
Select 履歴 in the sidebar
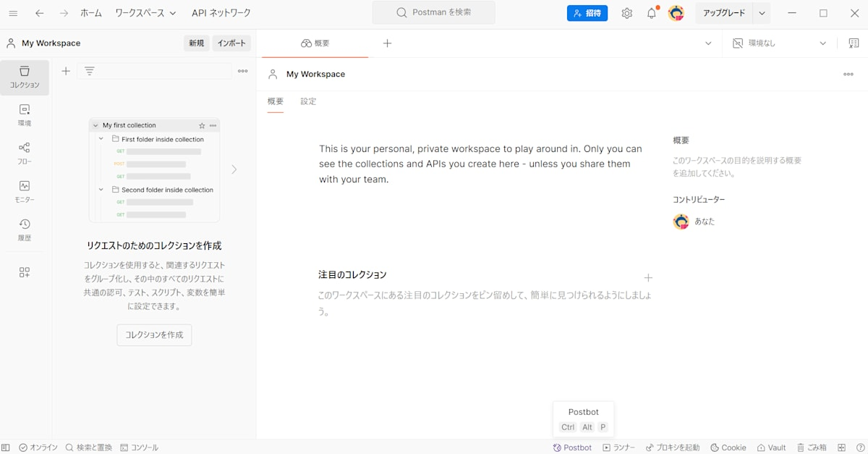(x=25, y=230)
